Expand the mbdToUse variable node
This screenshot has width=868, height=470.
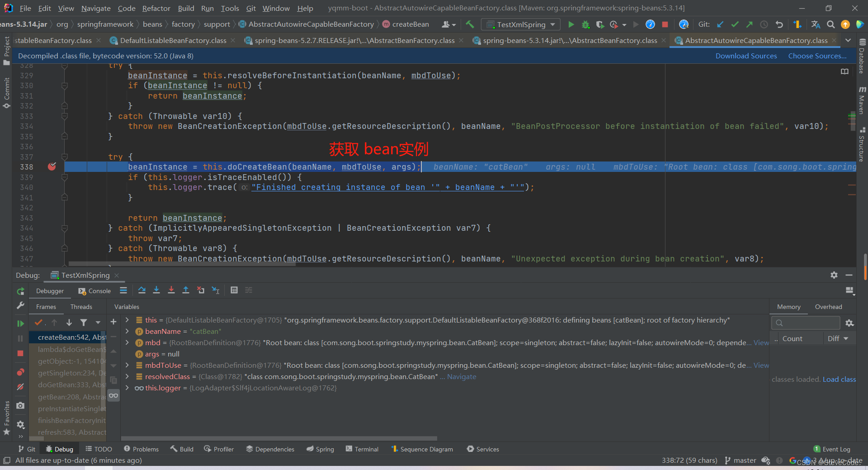click(x=127, y=366)
